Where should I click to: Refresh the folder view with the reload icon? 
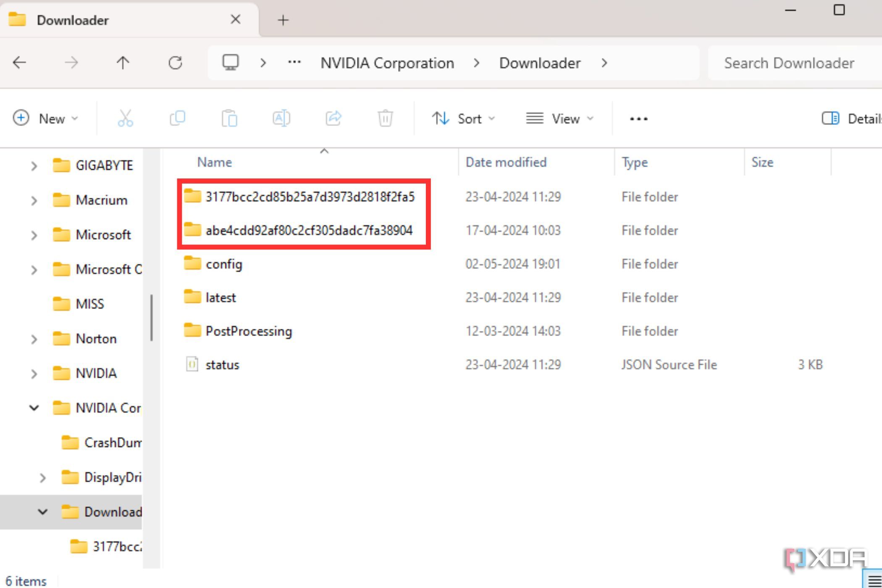click(x=176, y=63)
